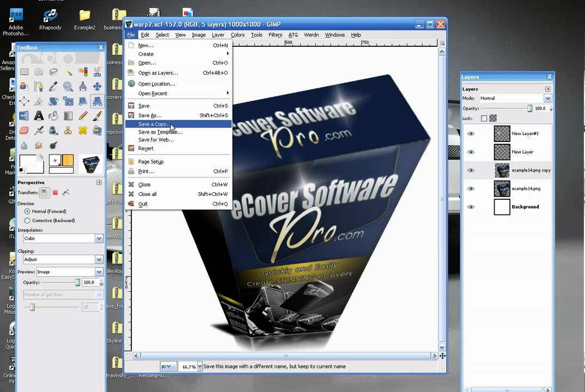This screenshot has width=585, height=392.
Task: Select the Rotate tool
Action: pos(53,101)
